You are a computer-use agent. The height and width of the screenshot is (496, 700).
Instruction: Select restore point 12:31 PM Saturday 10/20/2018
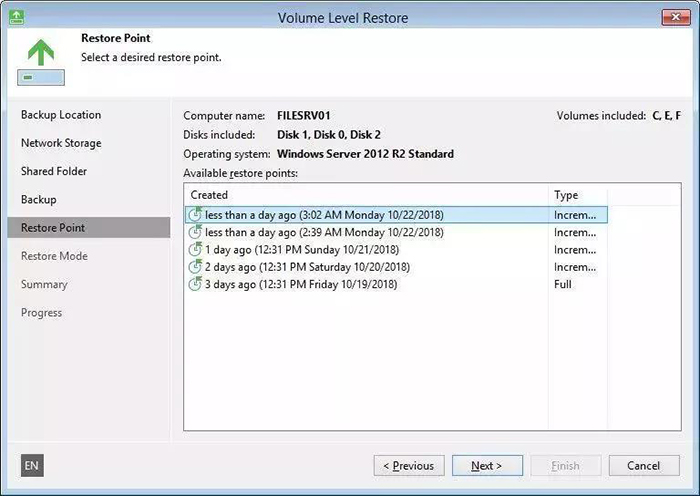point(396,267)
